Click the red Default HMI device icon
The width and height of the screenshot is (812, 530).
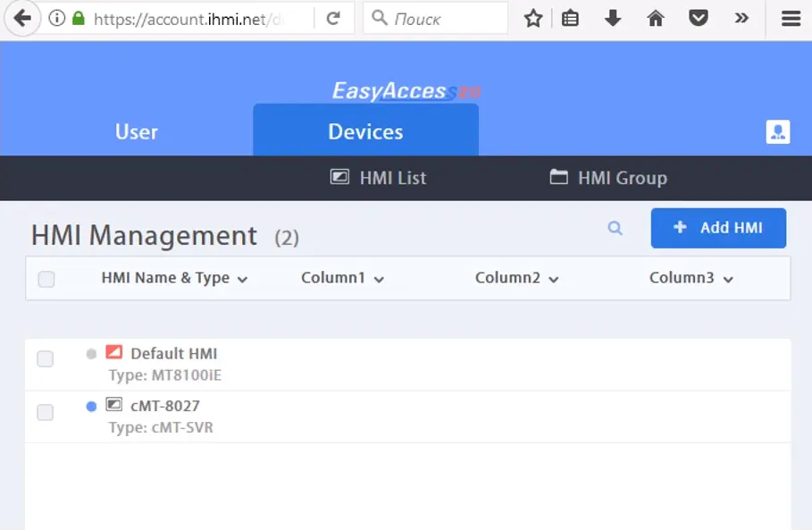coord(114,352)
